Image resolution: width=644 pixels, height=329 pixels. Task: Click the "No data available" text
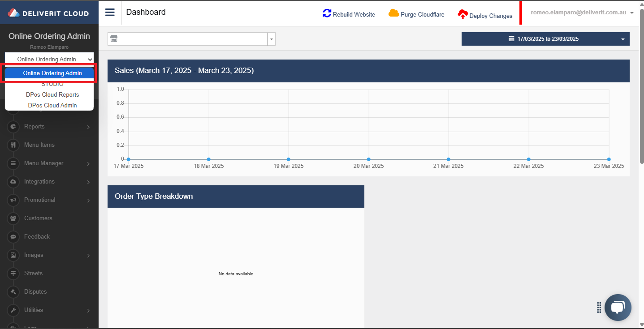[x=236, y=274]
